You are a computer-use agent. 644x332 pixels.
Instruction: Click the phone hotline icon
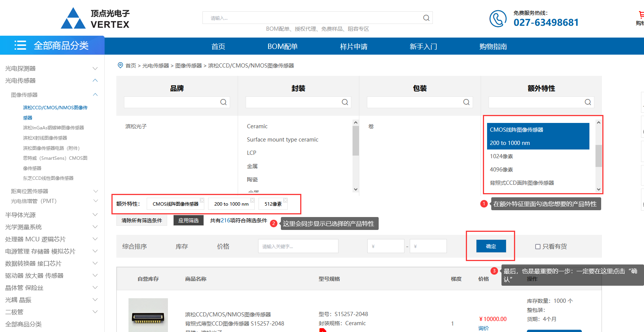498,19
